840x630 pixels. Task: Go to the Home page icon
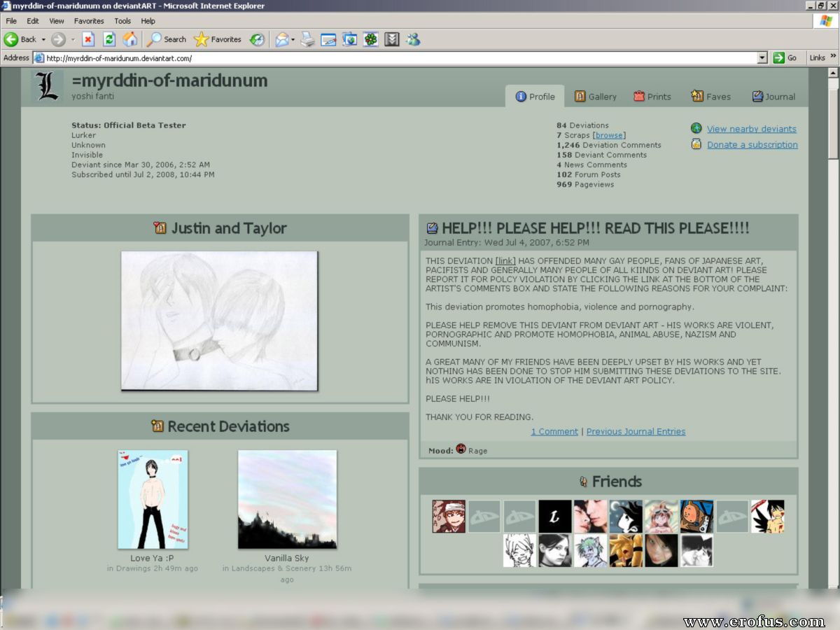130,39
